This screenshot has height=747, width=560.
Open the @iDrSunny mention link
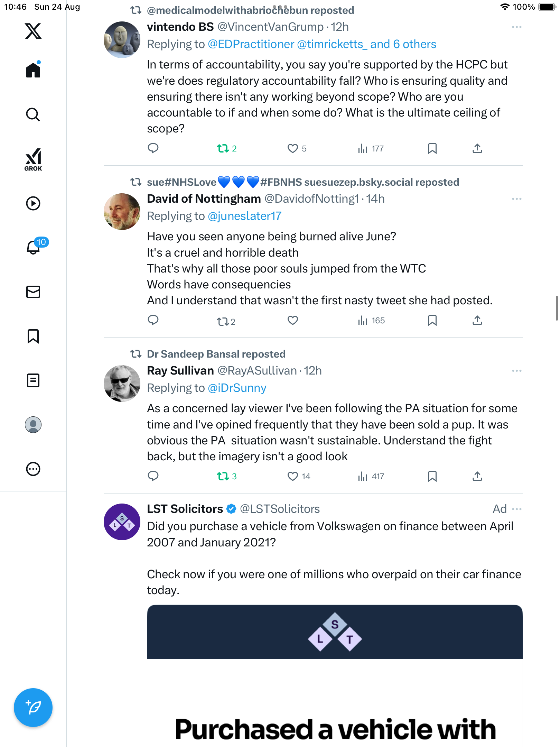point(237,388)
